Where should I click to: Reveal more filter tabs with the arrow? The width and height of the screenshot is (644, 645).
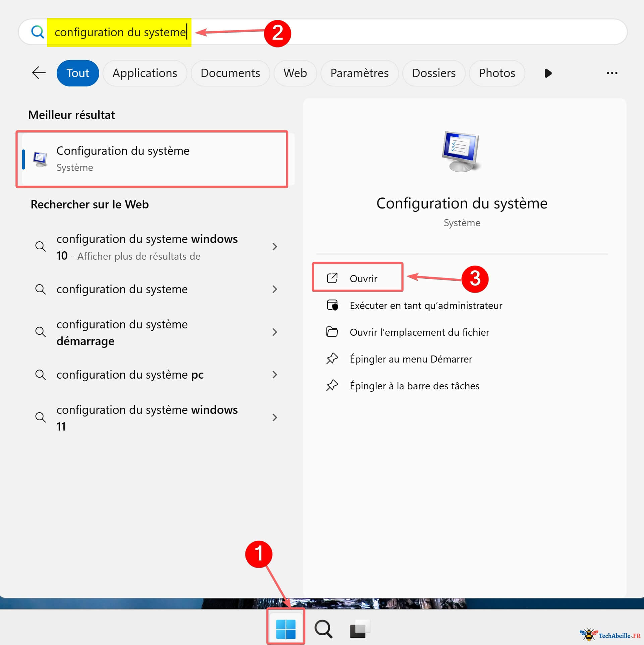click(548, 73)
